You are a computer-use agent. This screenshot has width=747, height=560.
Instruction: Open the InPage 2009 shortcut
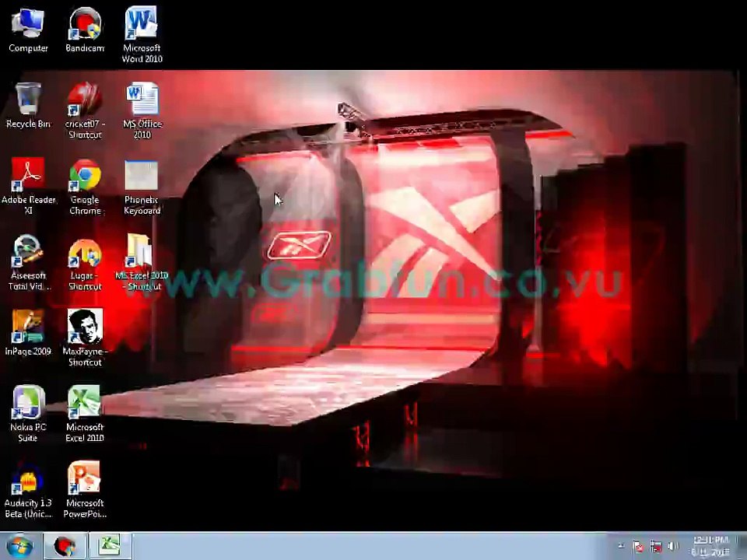click(x=28, y=332)
